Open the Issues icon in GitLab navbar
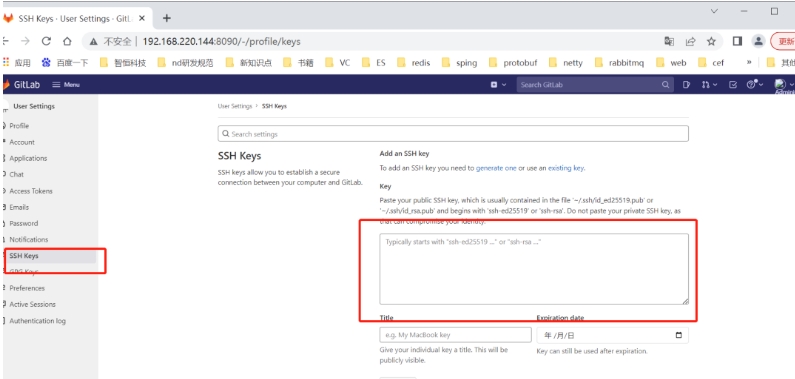The image size is (795, 379). click(x=686, y=85)
